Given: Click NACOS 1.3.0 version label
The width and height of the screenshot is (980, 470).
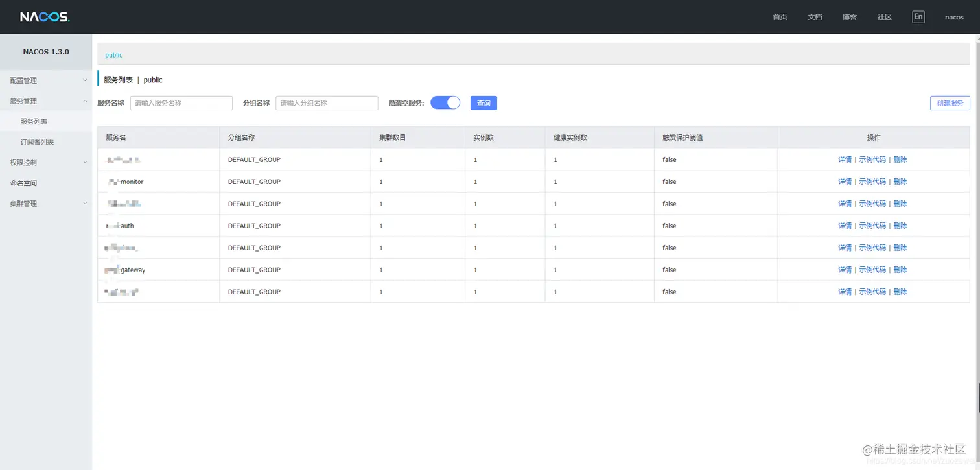Looking at the screenshot, I should point(46,52).
